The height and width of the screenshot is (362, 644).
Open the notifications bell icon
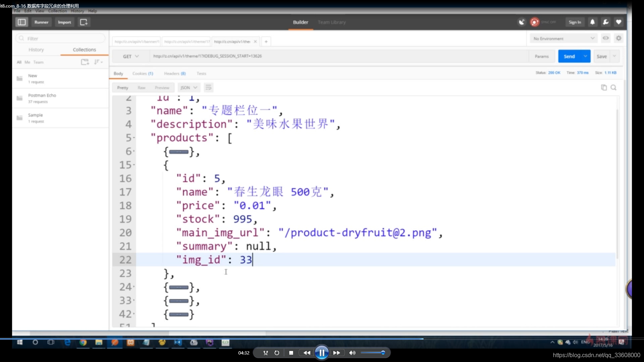(592, 22)
